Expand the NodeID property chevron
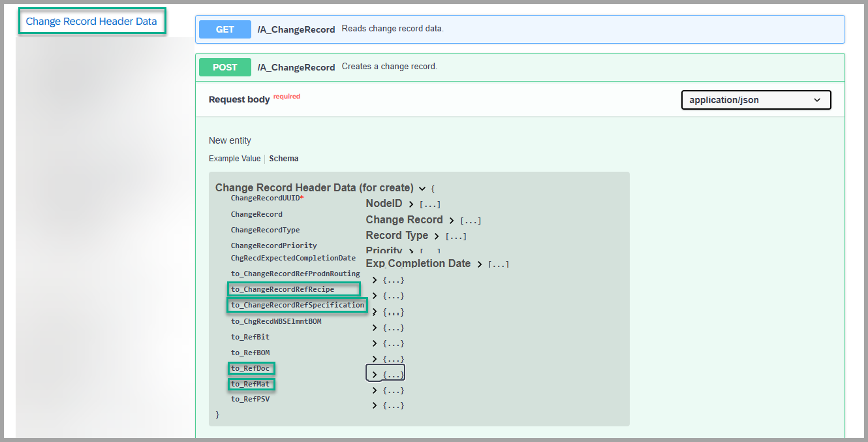 pos(411,204)
